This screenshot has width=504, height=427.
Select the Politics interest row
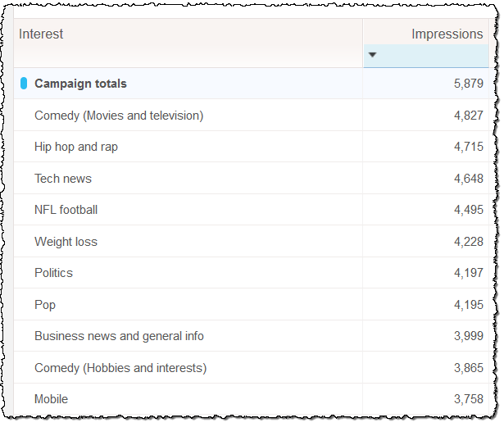pos(53,273)
